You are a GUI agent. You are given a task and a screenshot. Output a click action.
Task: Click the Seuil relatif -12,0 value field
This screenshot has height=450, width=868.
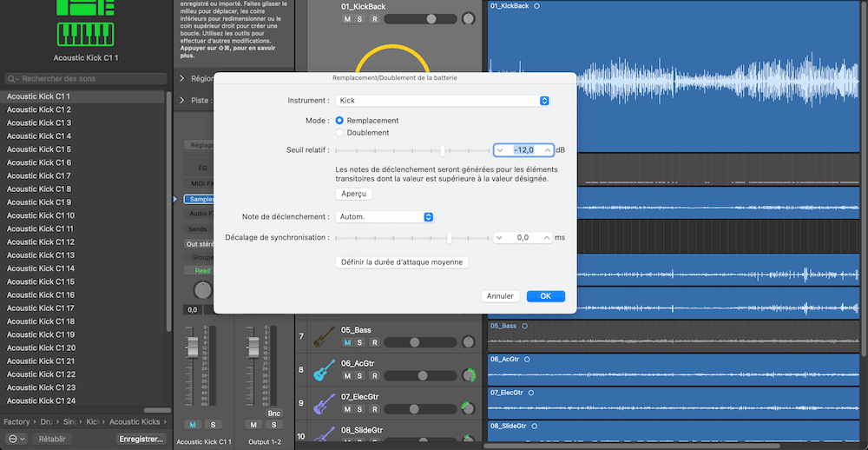click(x=523, y=149)
